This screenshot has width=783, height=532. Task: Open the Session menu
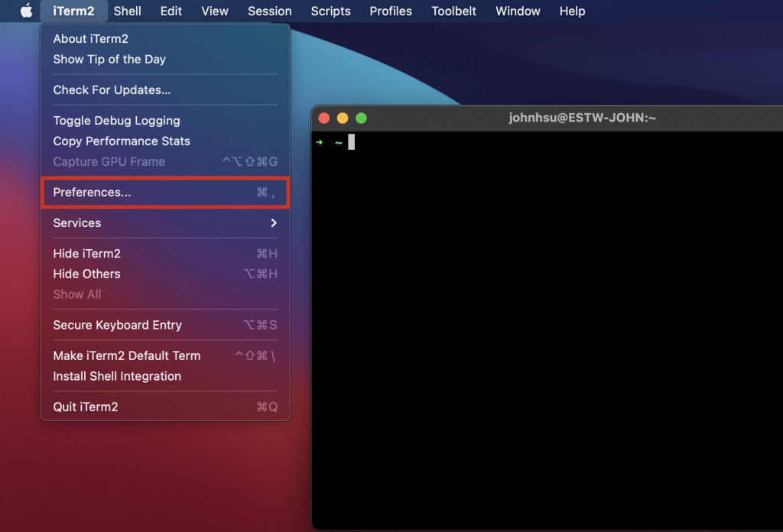click(270, 11)
